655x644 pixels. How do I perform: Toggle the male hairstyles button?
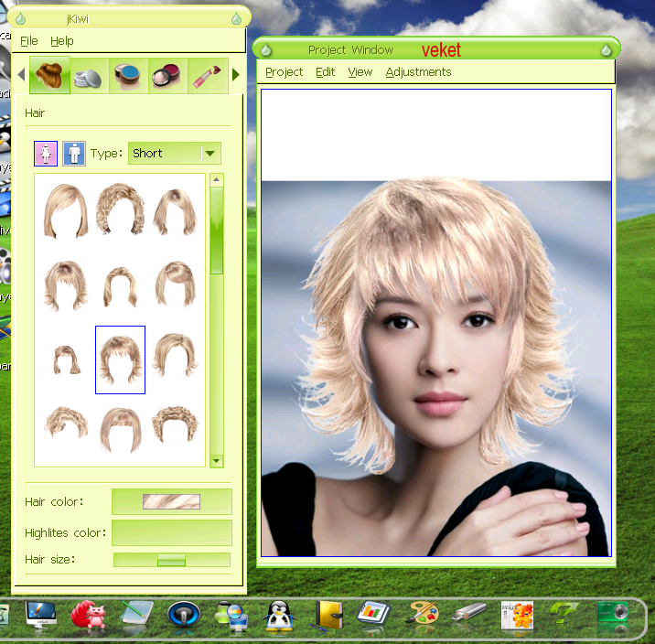tap(74, 154)
